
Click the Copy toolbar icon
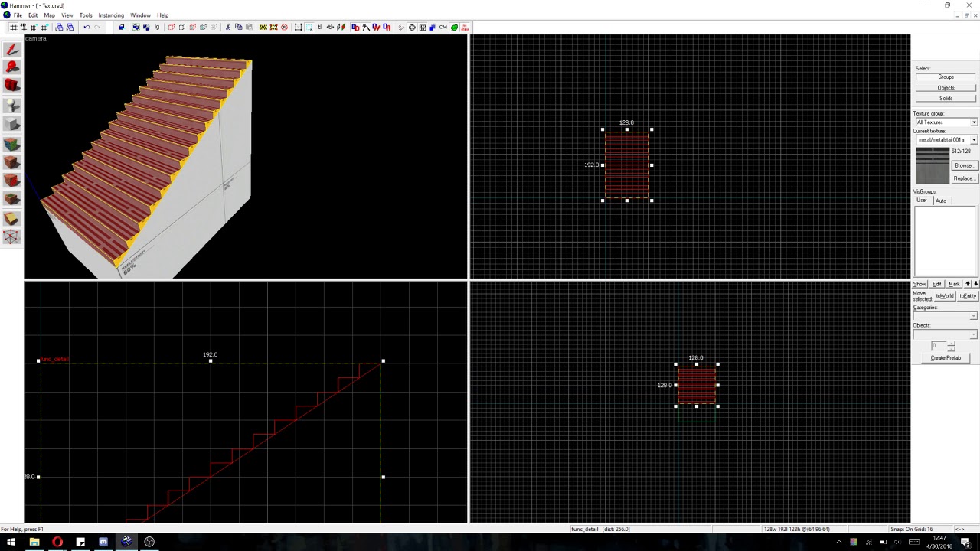tap(238, 27)
